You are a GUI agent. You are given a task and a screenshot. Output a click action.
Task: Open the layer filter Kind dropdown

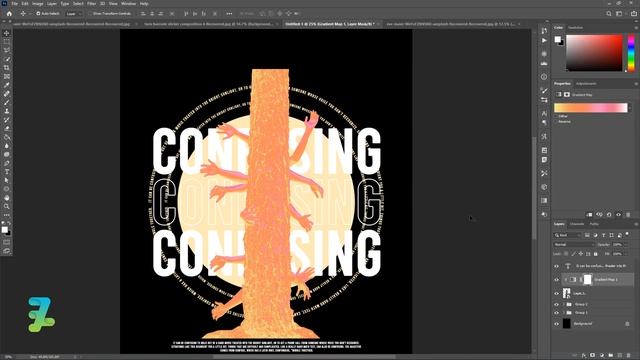click(567, 235)
